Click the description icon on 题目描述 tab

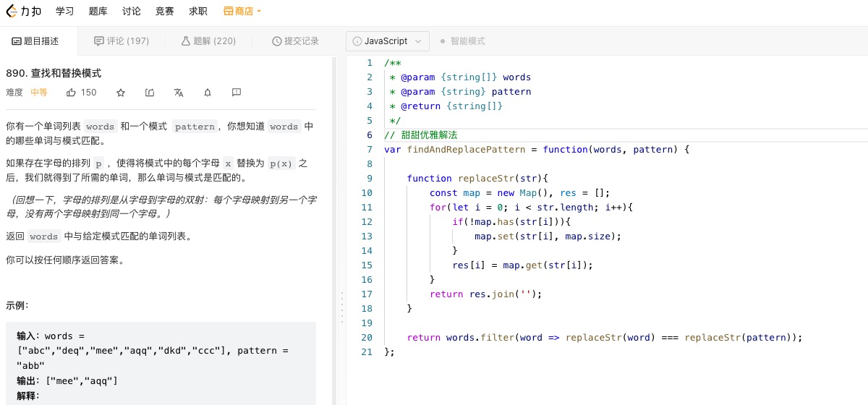pyautogui.click(x=17, y=41)
